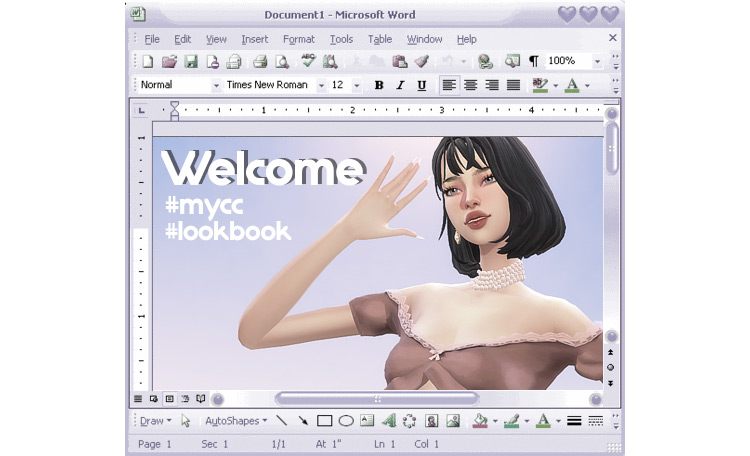The image size is (750, 456).
Task: Open the Times New Roman font dropdown
Action: click(x=321, y=86)
